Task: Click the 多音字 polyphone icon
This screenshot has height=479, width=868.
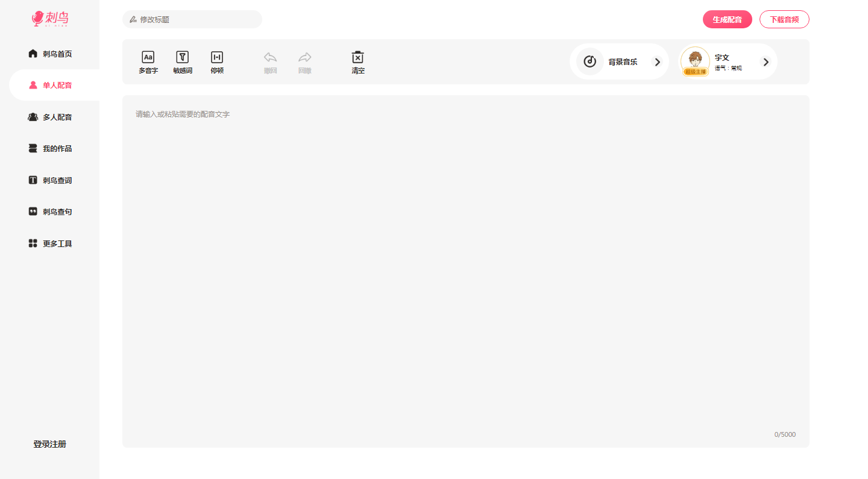Action: 148,58
